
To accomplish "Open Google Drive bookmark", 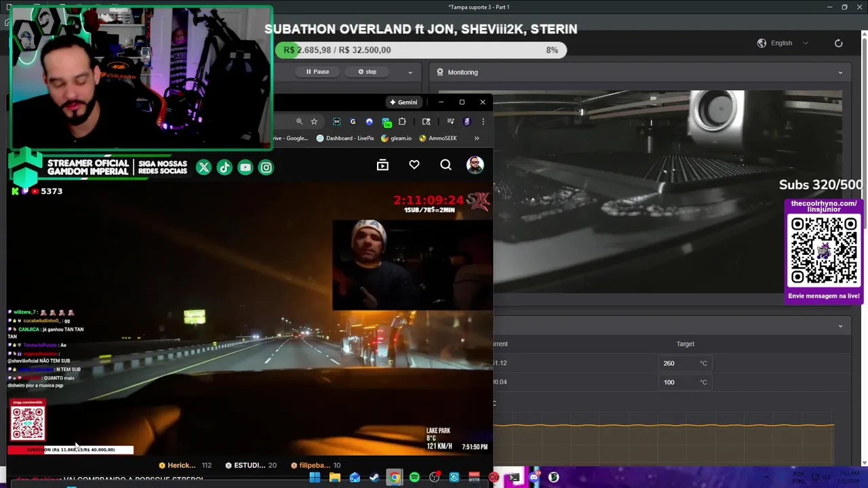I will [290, 138].
